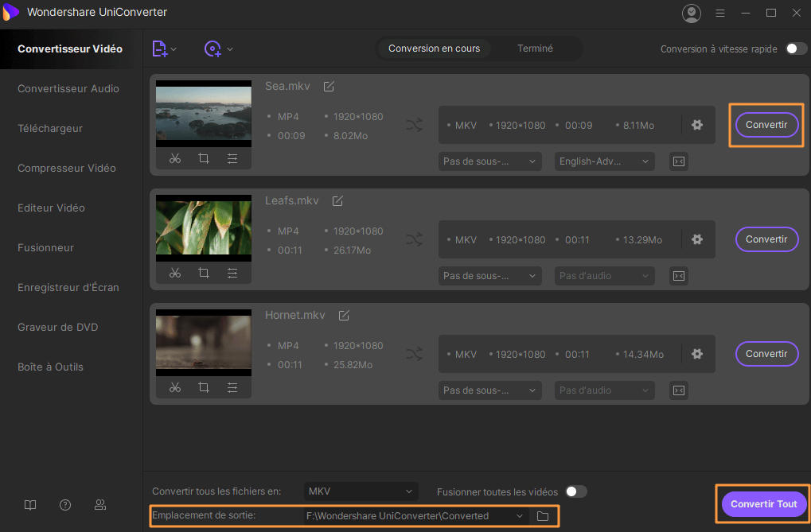
Task: Open Compresseur Vidéo in sidebar
Action: point(67,168)
